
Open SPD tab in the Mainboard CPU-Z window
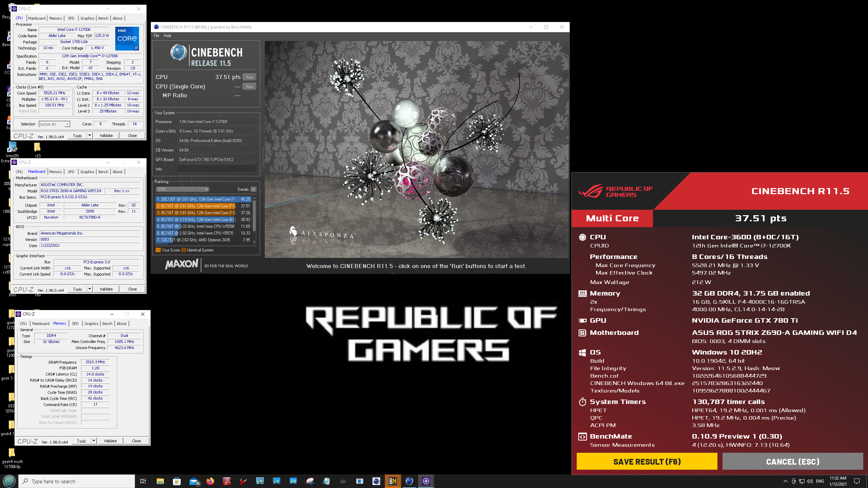click(71, 172)
